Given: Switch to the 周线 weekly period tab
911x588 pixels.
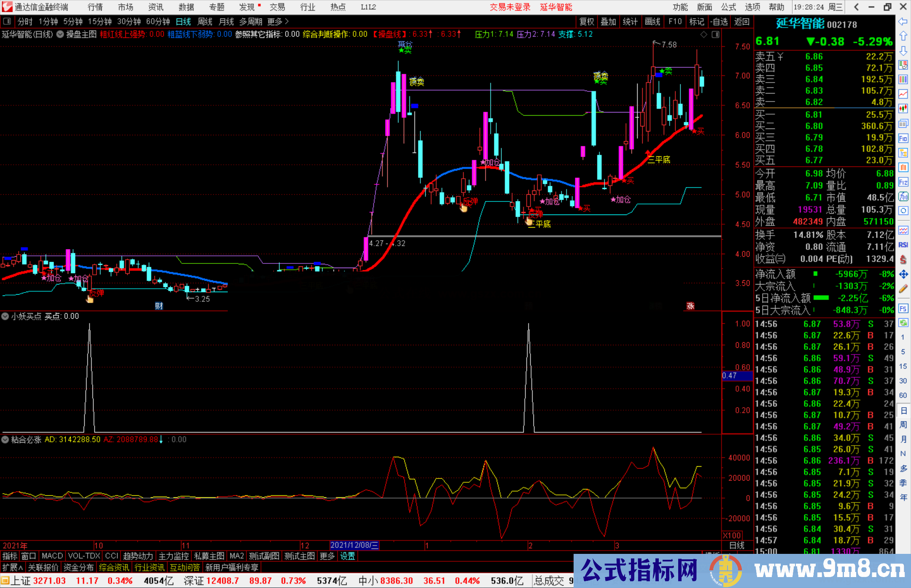Looking at the screenshot, I should point(205,21).
